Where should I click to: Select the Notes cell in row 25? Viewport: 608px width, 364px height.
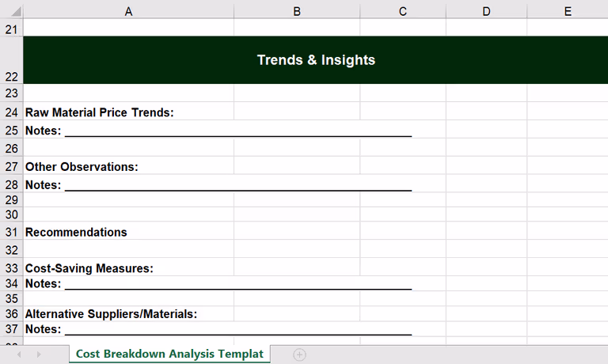(129, 131)
